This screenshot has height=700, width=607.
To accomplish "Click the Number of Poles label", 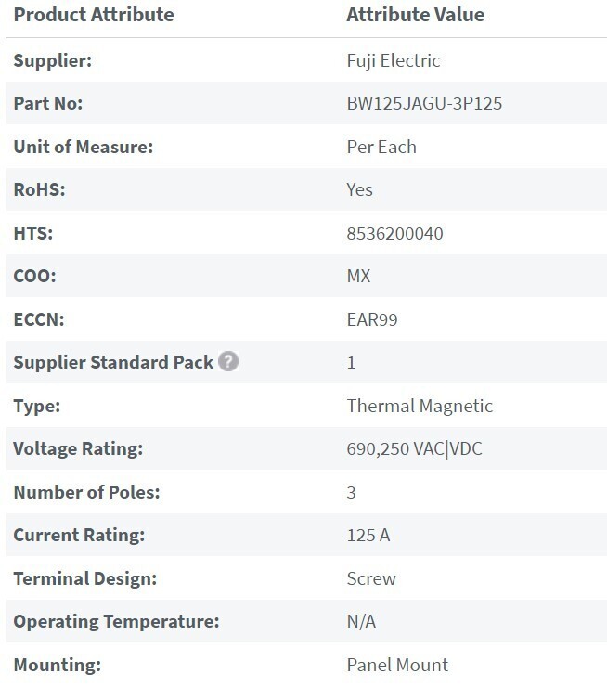I will click(x=86, y=492).
